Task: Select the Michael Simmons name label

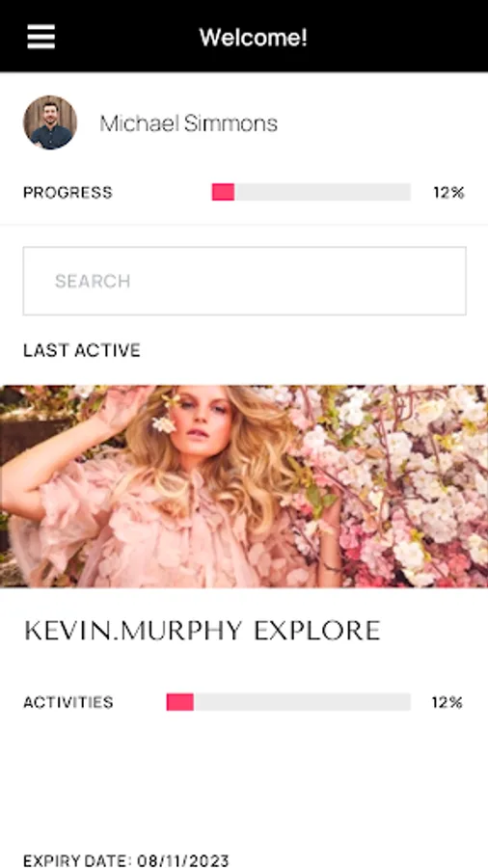Action: coord(188,122)
